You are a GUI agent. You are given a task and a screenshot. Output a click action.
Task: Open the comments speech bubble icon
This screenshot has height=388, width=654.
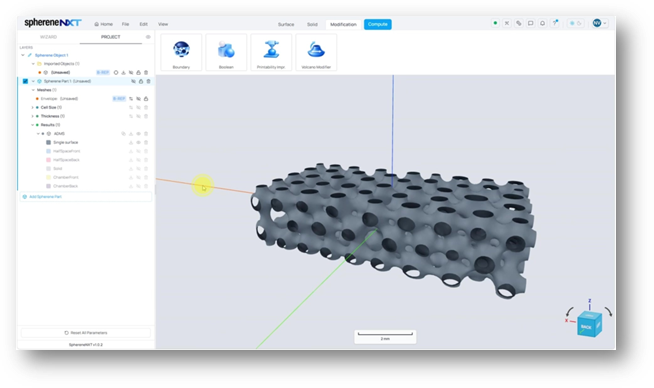click(531, 23)
